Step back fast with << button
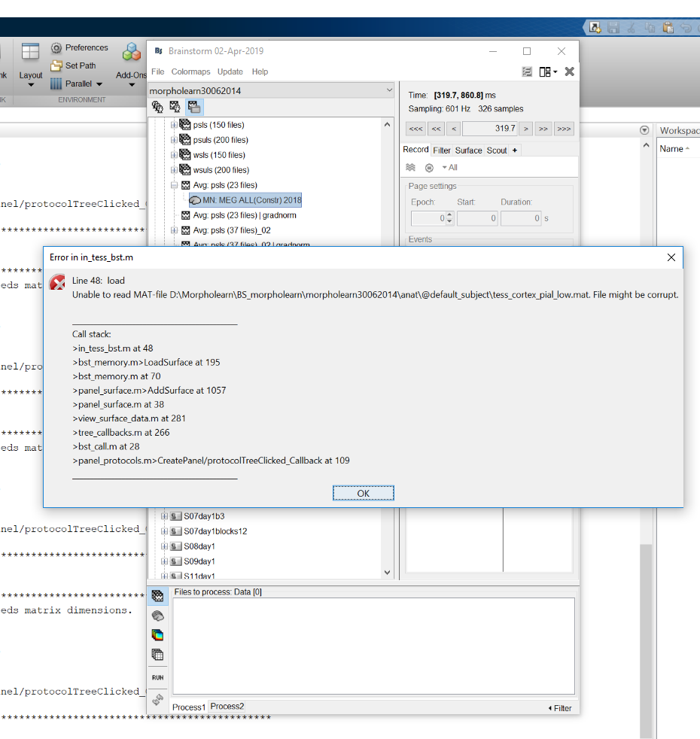Viewport: 700px width, 739px height. (436, 129)
